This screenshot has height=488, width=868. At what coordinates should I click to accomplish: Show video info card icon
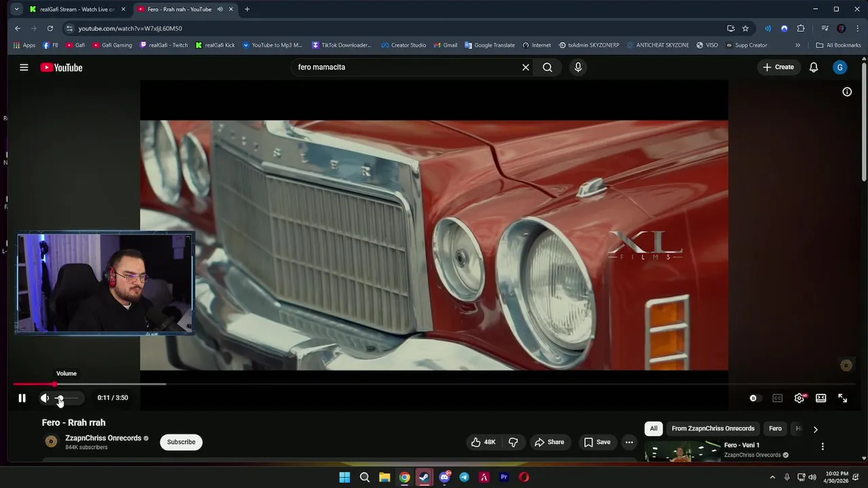[847, 91]
